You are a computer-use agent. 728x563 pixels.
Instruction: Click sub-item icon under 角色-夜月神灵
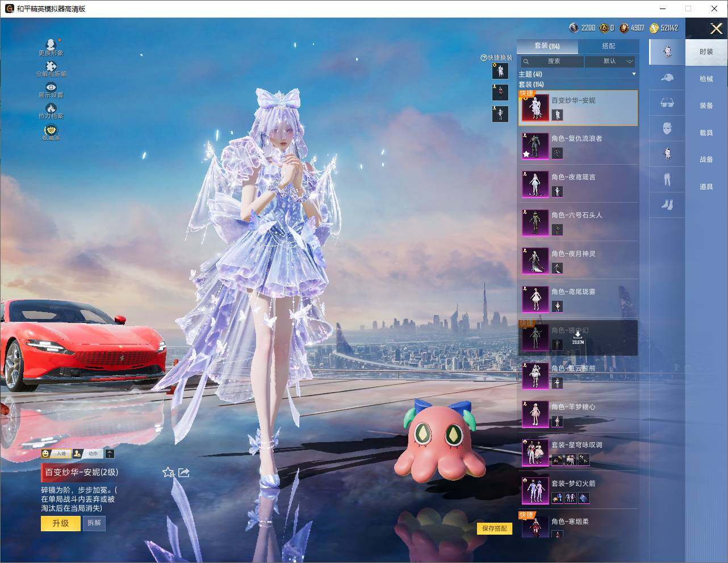[x=557, y=268]
